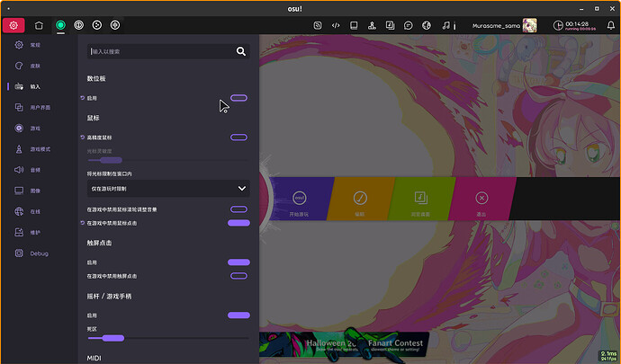The height and width of the screenshot is (364, 621).
Task: Click the clock icon in the toolbar
Action: (x=558, y=26)
